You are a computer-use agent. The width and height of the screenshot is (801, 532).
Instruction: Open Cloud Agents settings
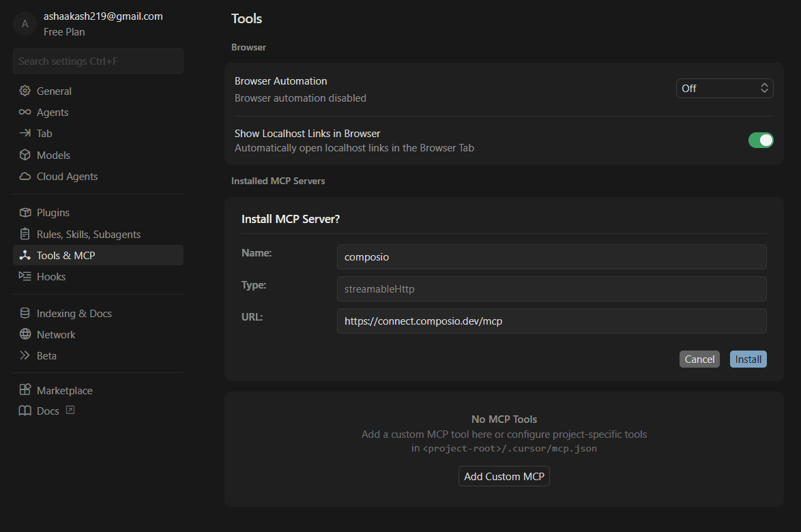[x=98, y=176]
